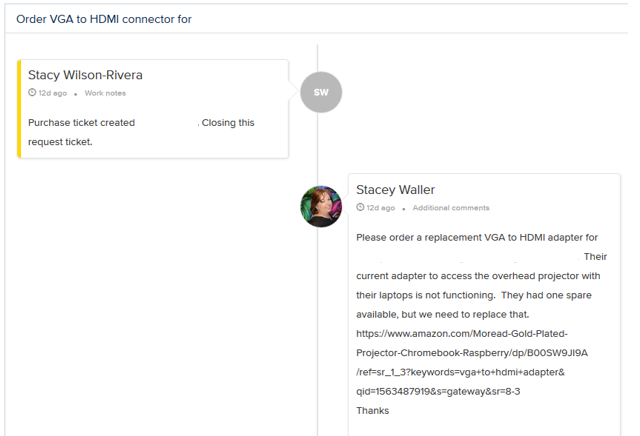Open Stacy Wilson-Rivera's name link
The image size is (640, 436).
(85, 75)
